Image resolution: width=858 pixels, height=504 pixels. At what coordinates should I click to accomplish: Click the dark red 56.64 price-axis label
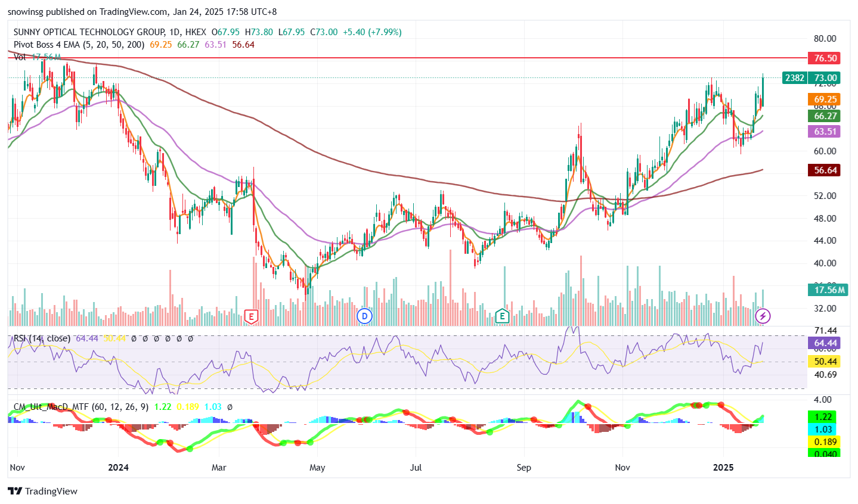[825, 170]
